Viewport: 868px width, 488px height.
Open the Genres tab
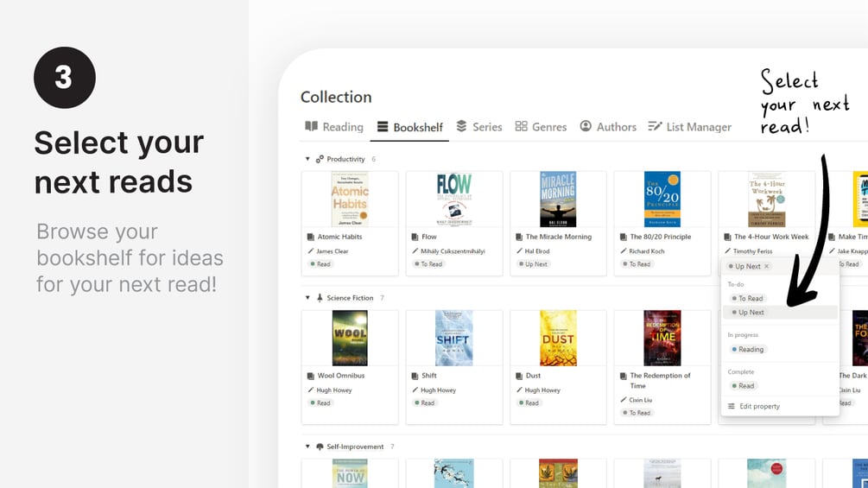541,127
